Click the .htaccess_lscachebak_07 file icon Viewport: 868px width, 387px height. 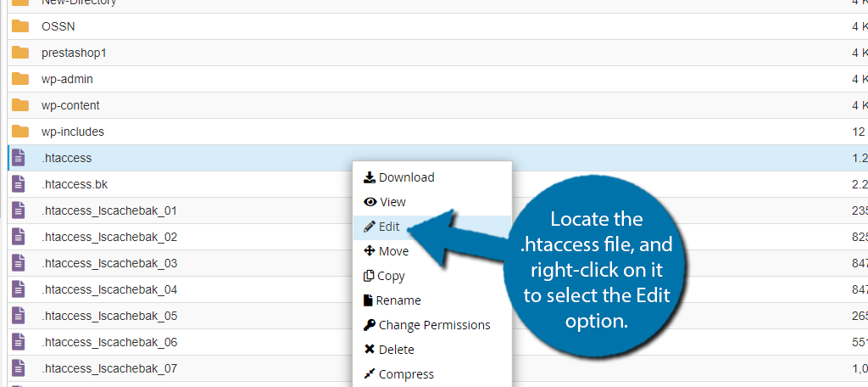coord(19,368)
